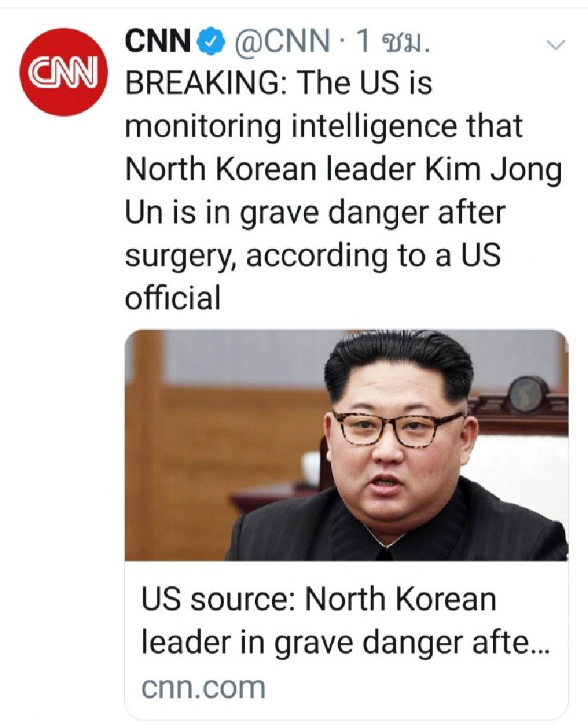588x725 pixels.
Task: Click the blue verified badge
Action: (210, 42)
